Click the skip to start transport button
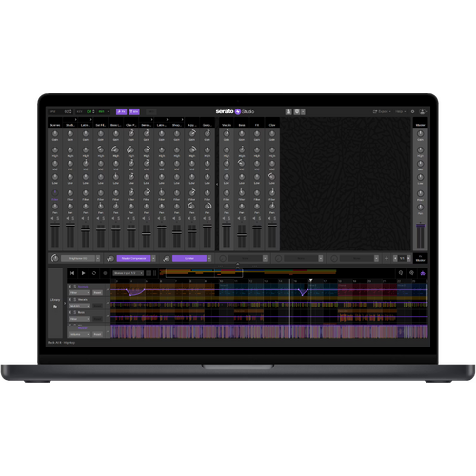The width and height of the screenshot is (476, 476). click(x=72, y=273)
